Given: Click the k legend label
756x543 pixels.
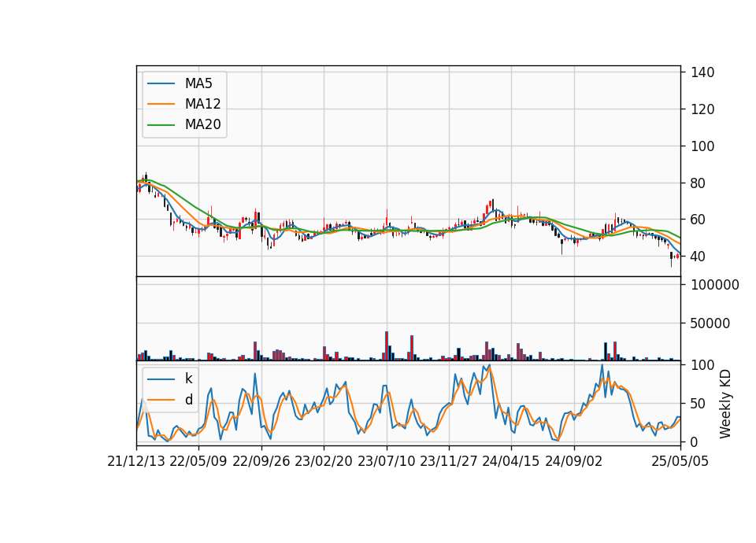Looking at the screenshot, I should tap(188, 379).
